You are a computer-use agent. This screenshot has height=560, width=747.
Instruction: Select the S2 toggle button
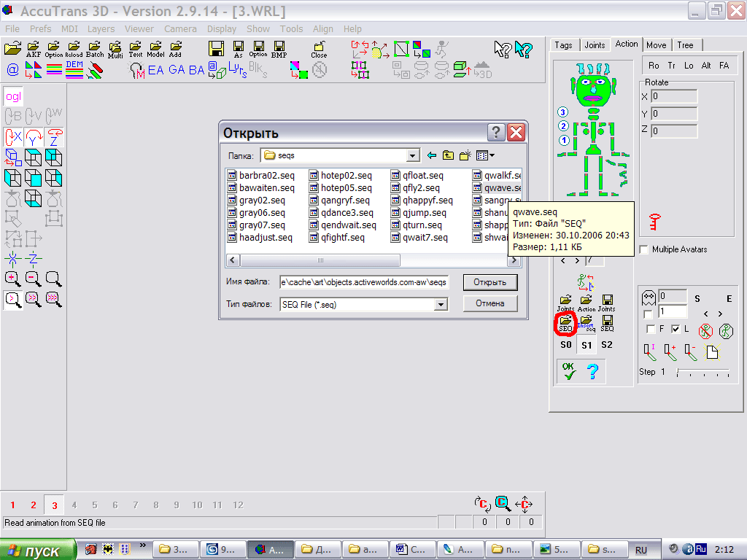pos(606,345)
